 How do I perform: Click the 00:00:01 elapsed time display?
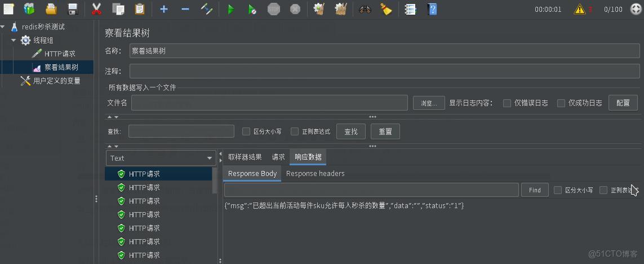(x=548, y=10)
